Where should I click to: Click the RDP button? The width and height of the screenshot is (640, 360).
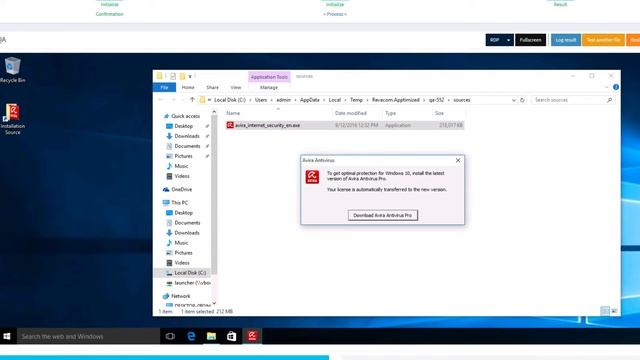coord(495,40)
